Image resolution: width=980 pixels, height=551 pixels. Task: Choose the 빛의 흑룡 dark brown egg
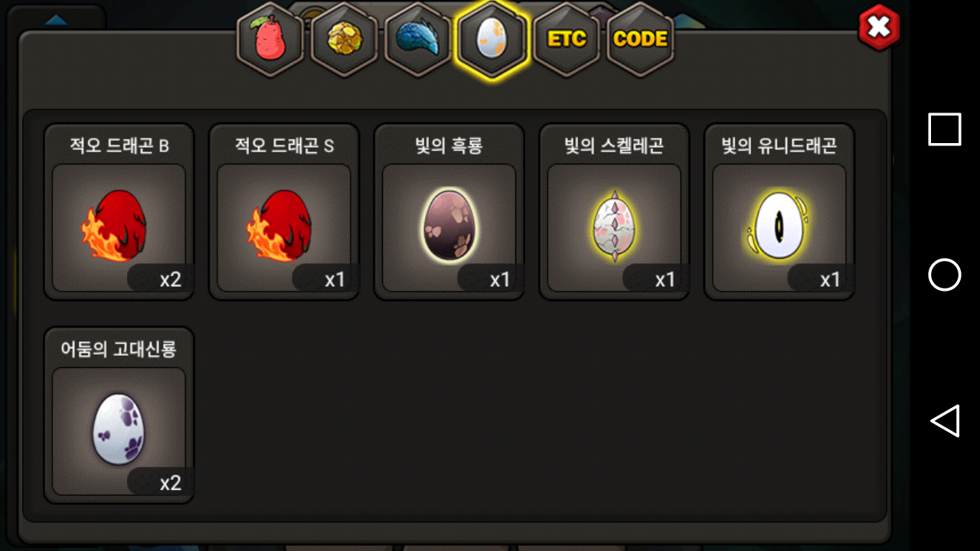pos(449,228)
